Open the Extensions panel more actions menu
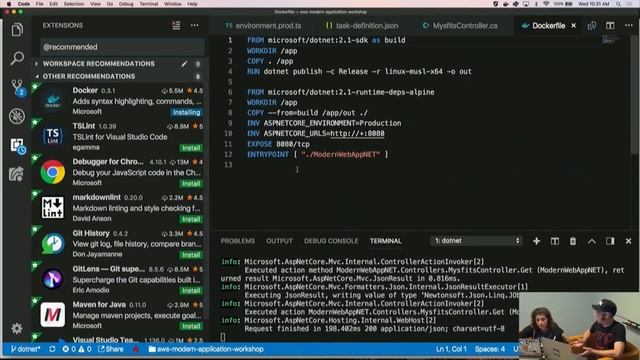The image size is (640, 360). click(195, 25)
